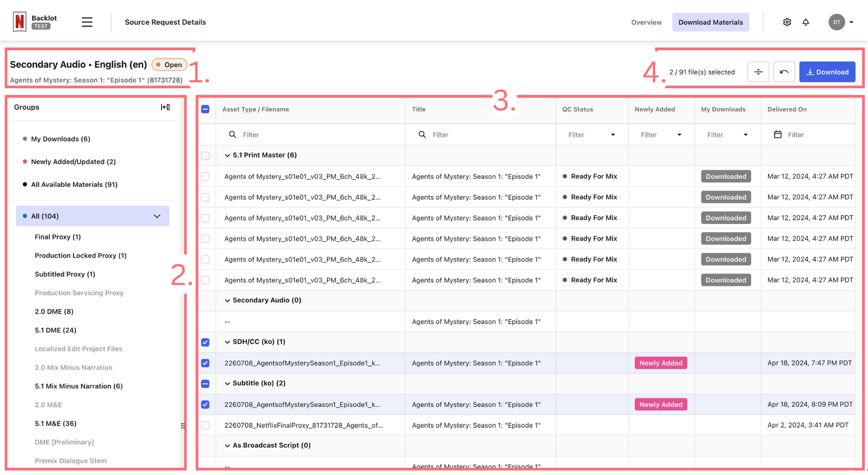Click the column settings adjust icon

(758, 72)
